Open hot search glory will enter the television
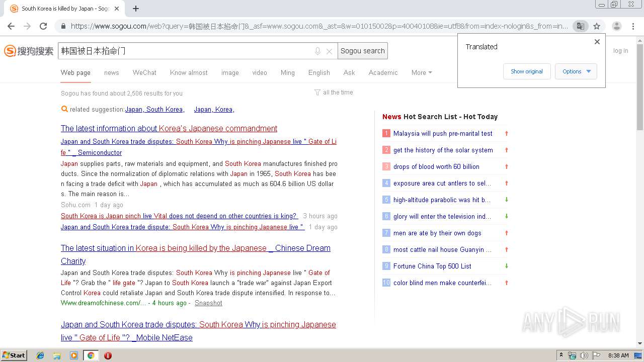 442,216
